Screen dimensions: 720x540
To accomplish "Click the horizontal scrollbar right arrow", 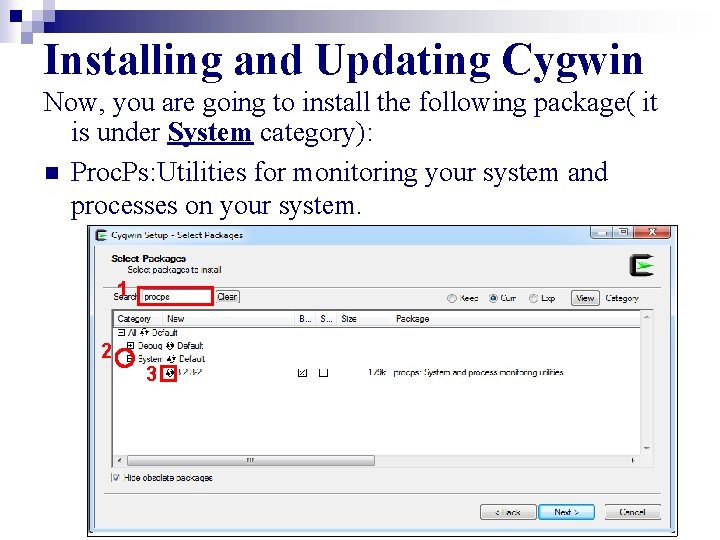I will (x=633, y=460).
